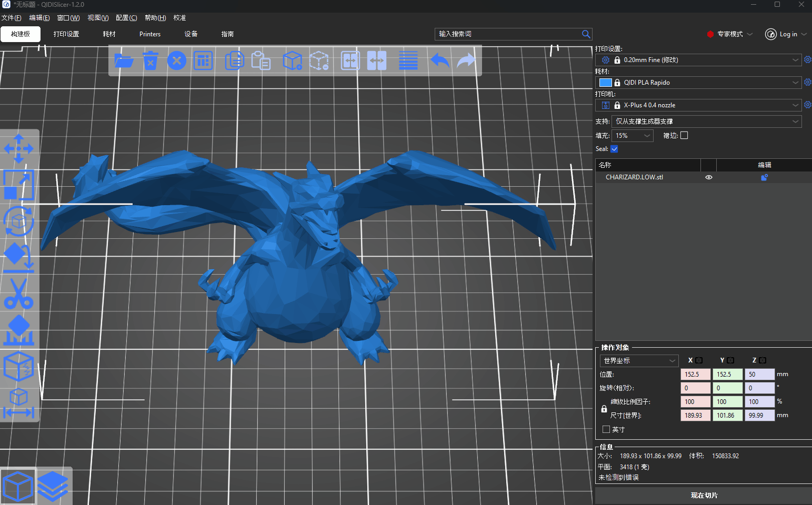Click the Add model folder icon

pos(124,61)
